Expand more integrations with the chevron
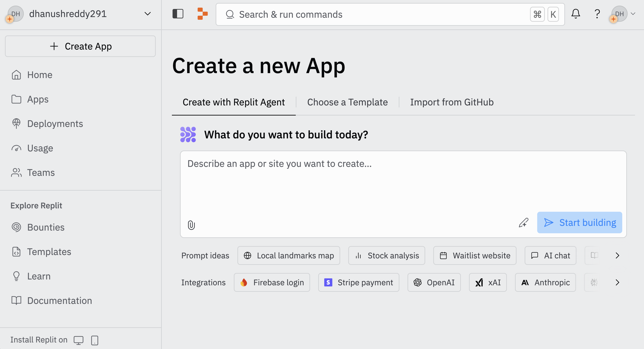644x349 pixels. (x=617, y=283)
